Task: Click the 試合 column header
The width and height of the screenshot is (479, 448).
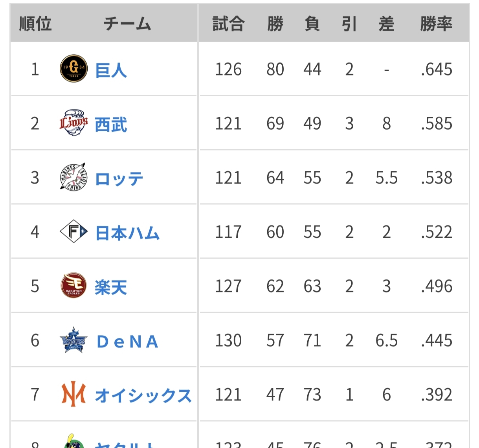Action: click(x=228, y=24)
